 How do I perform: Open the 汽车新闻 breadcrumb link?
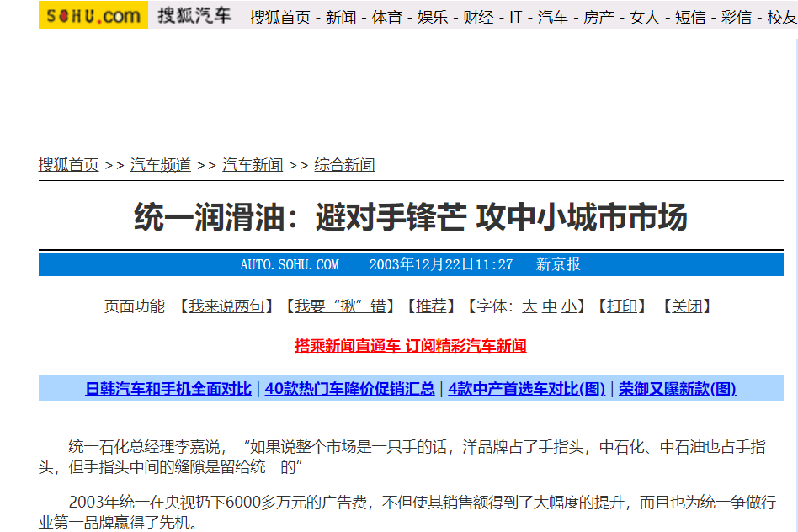(253, 165)
